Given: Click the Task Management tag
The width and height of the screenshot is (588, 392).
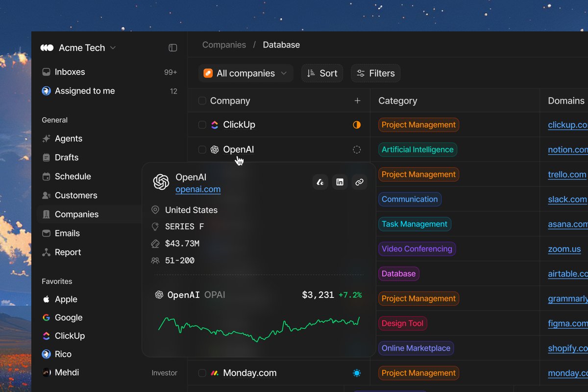Looking at the screenshot, I should coord(415,224).
